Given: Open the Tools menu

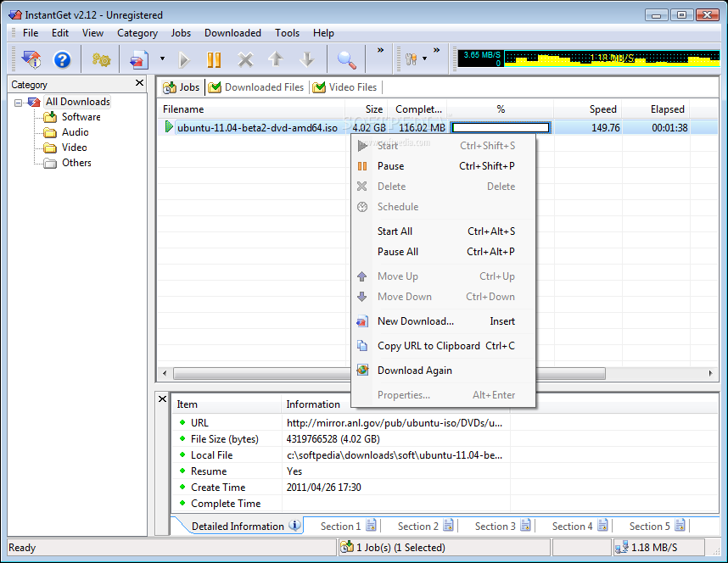Looking at the screenshot, I should point(287,33).
